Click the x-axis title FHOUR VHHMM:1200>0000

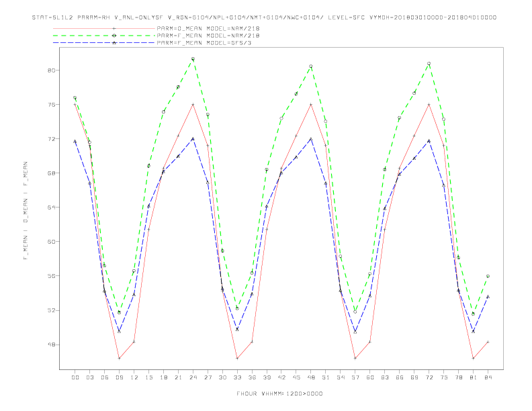(x=279, y=394)
